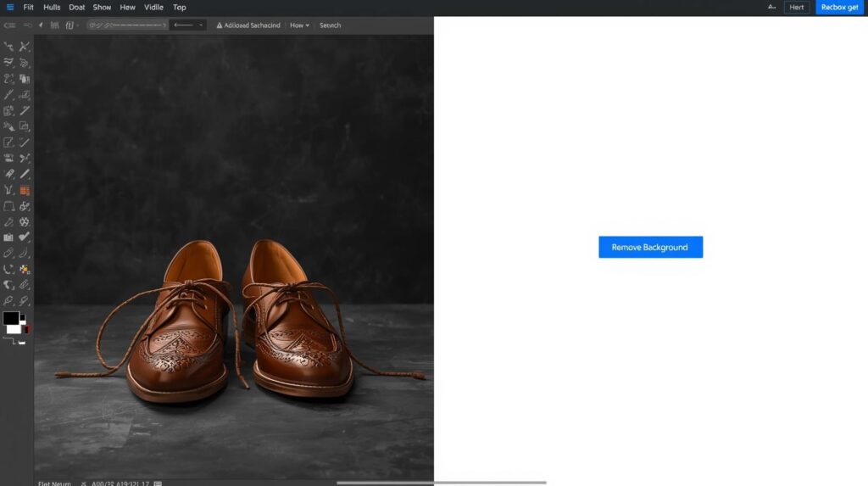Screen dimensions: 868x486
Task: Click the Remove Background button
Action: click(650, 247)
